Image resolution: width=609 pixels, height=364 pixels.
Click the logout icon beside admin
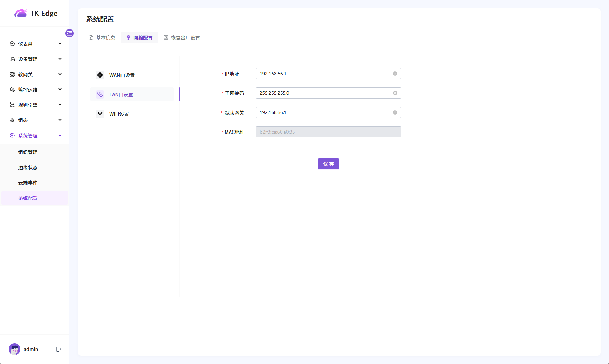pyautogui.click(x=59, y=349)
